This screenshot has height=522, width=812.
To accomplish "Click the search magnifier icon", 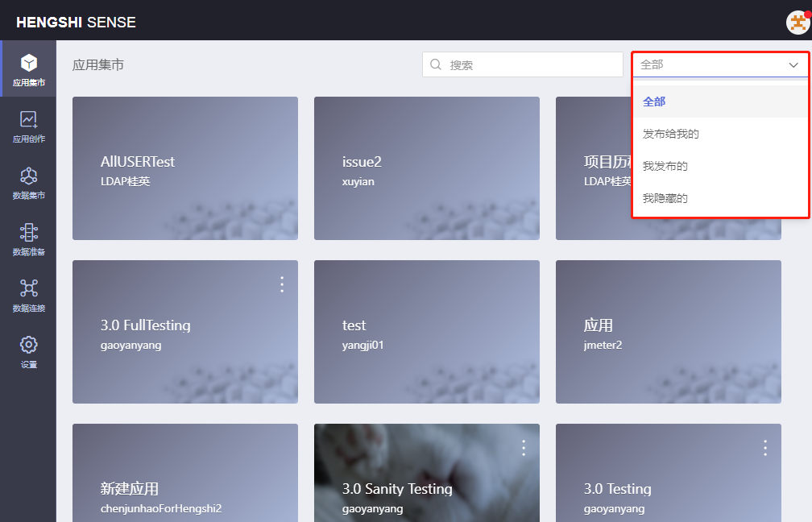I will [436, 64].
